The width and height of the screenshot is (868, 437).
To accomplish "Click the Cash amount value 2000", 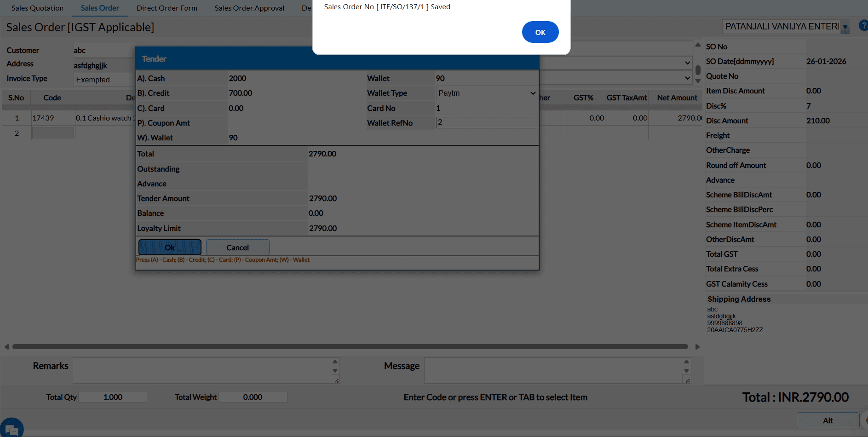I will pos(237,78).
